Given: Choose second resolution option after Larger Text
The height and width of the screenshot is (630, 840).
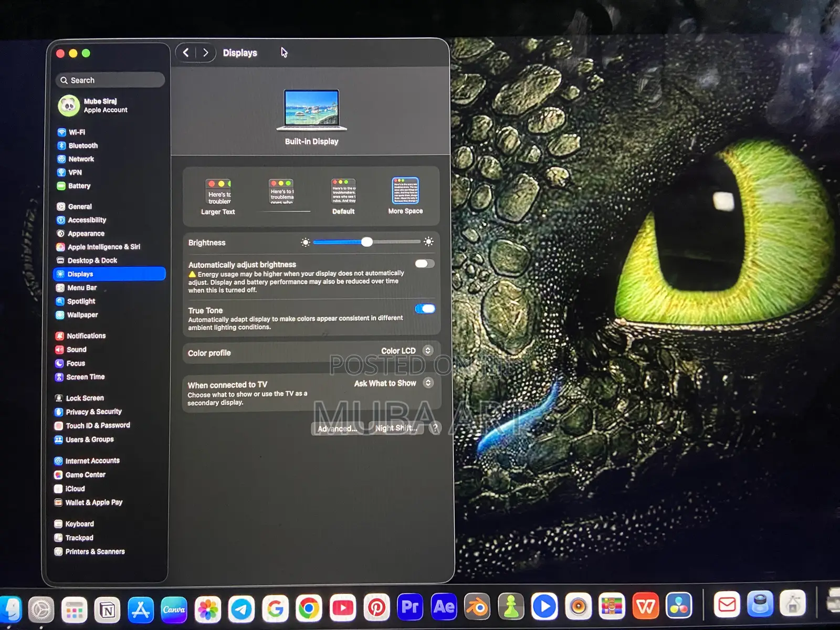Looking at the screenshot, I should 282,192.
